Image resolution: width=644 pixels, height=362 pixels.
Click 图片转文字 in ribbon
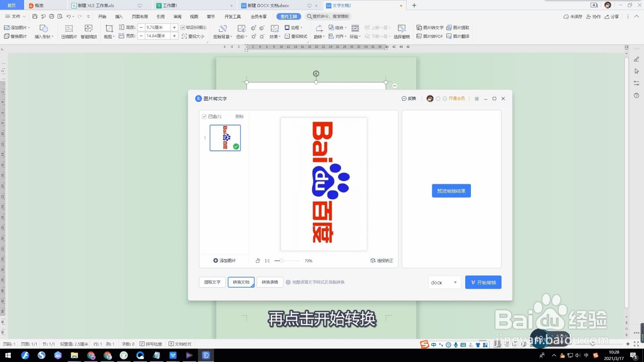430,27
